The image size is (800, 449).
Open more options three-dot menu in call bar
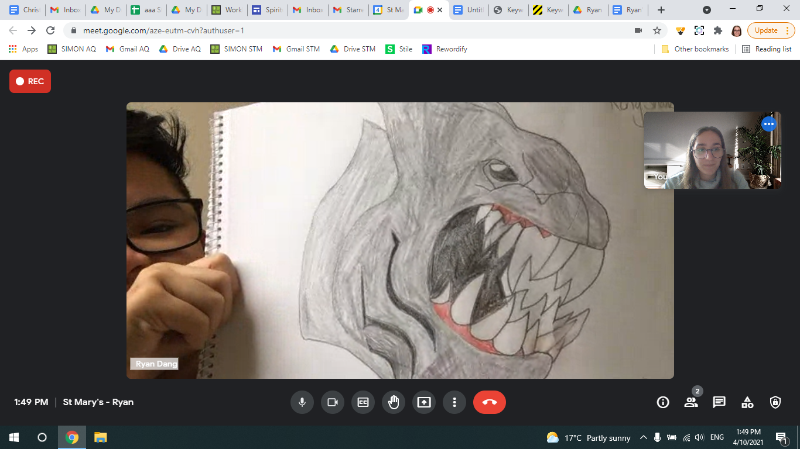click(x=454, y=402)
